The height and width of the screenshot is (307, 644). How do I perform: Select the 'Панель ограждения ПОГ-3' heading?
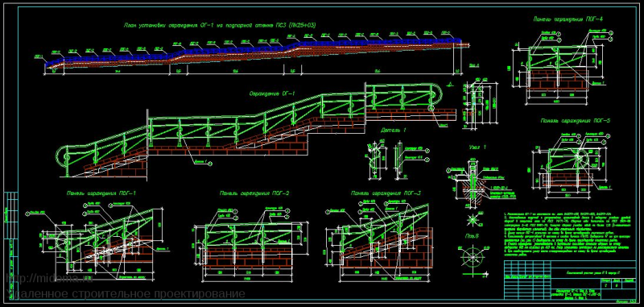click(386, 193)
